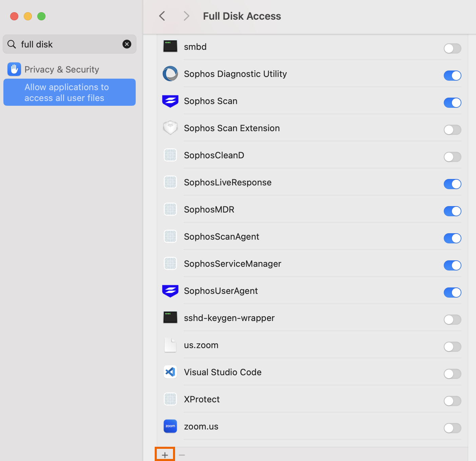Viewport: 476px width, 461px height.
Task: Click the zoom.us app icon
Action: pos(170,426)
